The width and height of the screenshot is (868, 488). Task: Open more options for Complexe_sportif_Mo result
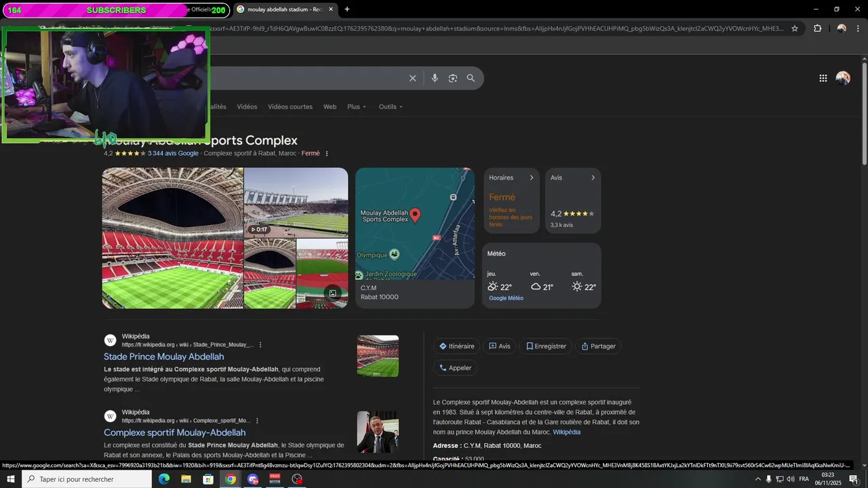(257, 420)
